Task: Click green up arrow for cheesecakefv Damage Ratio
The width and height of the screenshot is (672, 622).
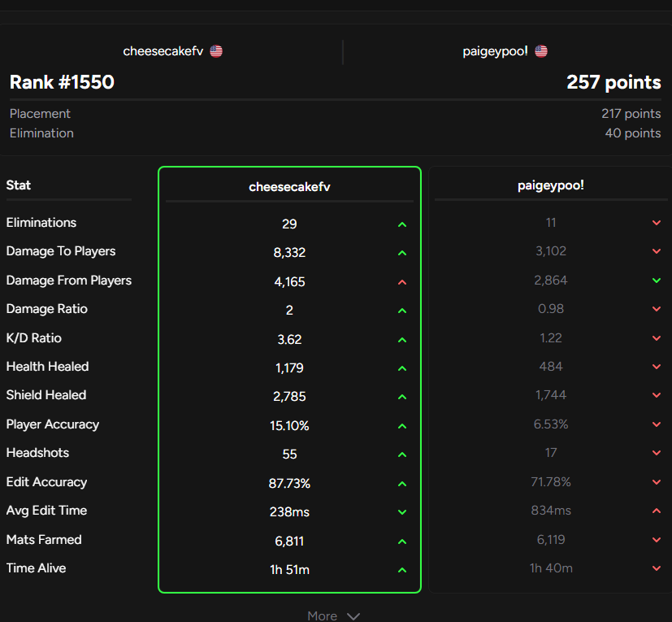Action: point(402,311)
